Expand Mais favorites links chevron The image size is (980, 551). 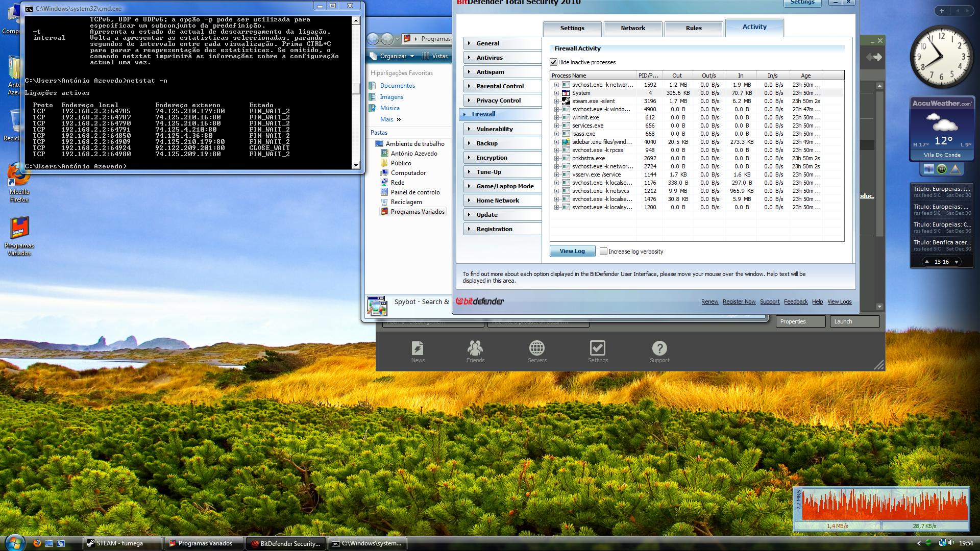(x=399, y=119)
